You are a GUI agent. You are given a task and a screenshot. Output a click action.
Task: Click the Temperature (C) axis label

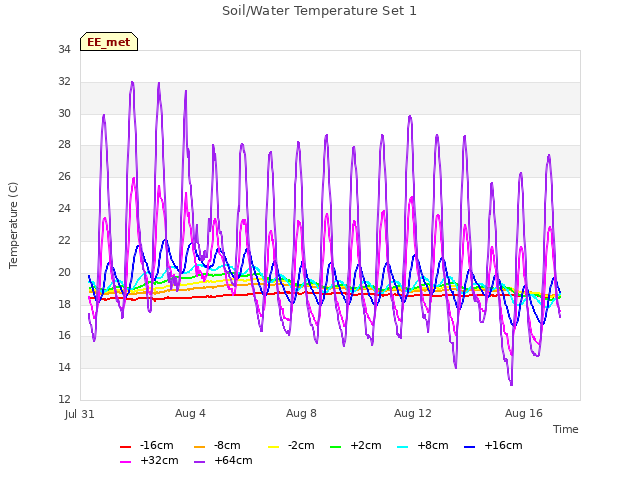tap(13, 225)
